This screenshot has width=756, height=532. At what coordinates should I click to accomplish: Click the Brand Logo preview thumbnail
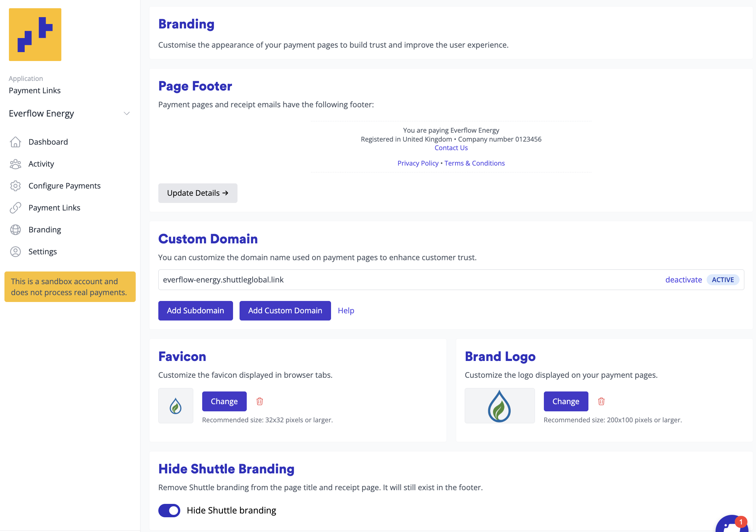[x=499, y=406]
